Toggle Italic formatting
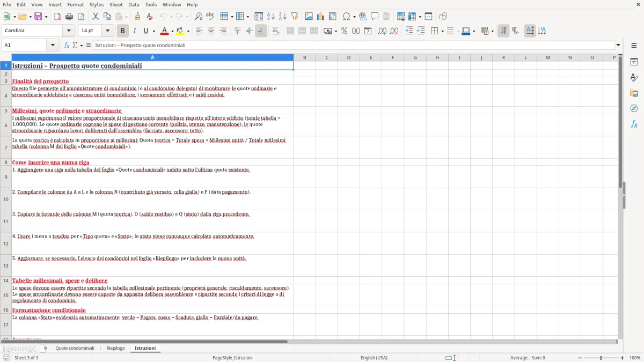The width and height of the screenshot is (644, 362). 135,31
